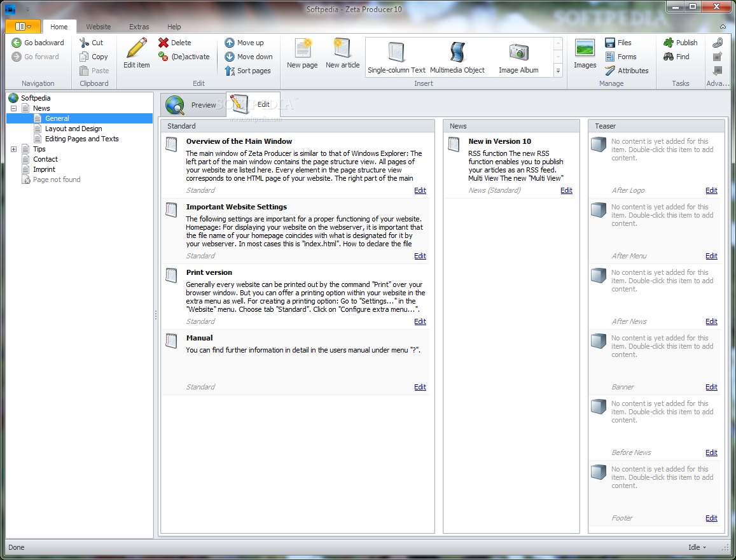
Task: Create a New article from the ribbon
Action: point(343,53)
